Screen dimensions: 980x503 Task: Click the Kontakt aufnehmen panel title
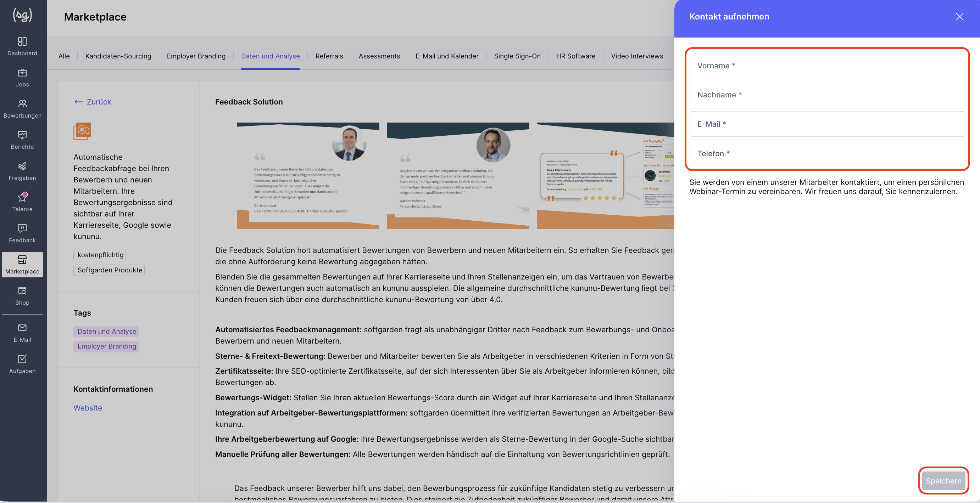tap(729, 16)
